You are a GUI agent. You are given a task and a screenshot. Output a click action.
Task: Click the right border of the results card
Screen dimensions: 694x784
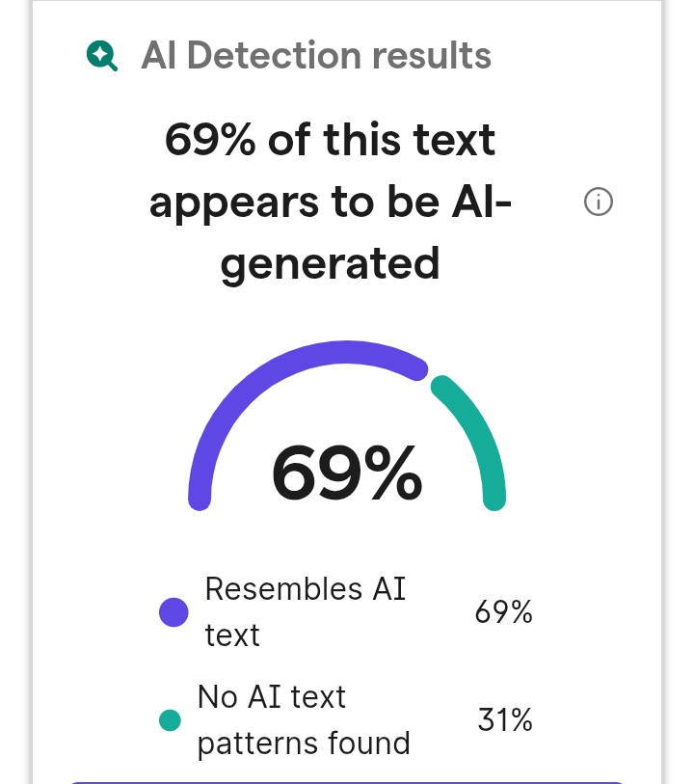(662, 386)
